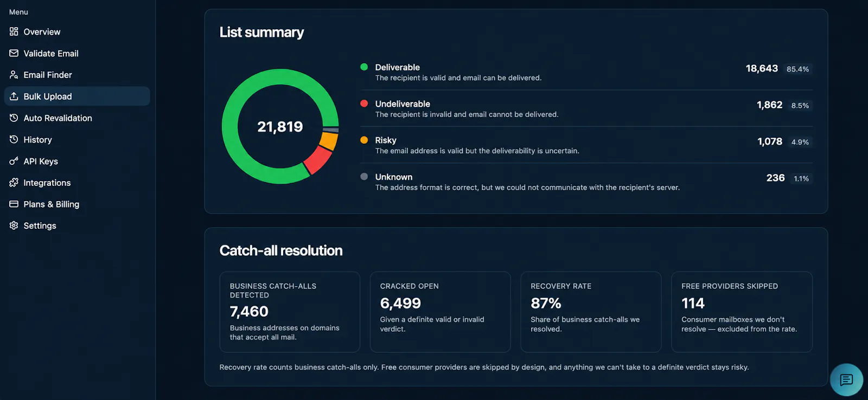Click the Plans & Billing card icon
The image size is (868, 400).
[14, 204]
